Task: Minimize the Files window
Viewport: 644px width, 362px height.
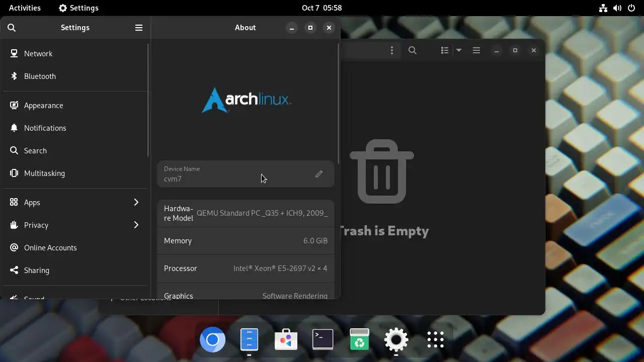Action: pos(497,50)
